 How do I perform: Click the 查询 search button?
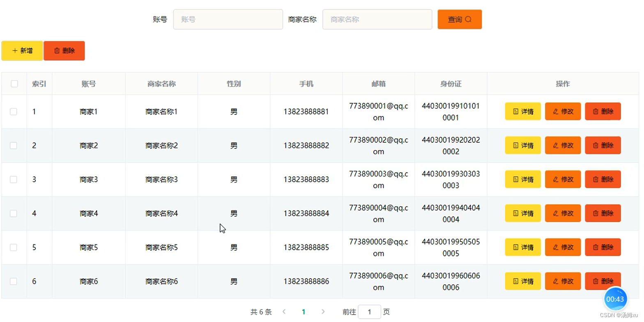coord(460,19)
